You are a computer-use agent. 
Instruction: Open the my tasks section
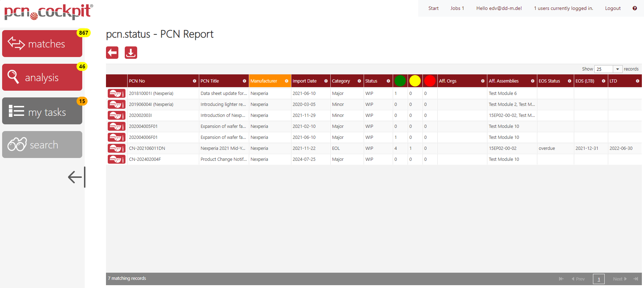[x=42, y=111]
